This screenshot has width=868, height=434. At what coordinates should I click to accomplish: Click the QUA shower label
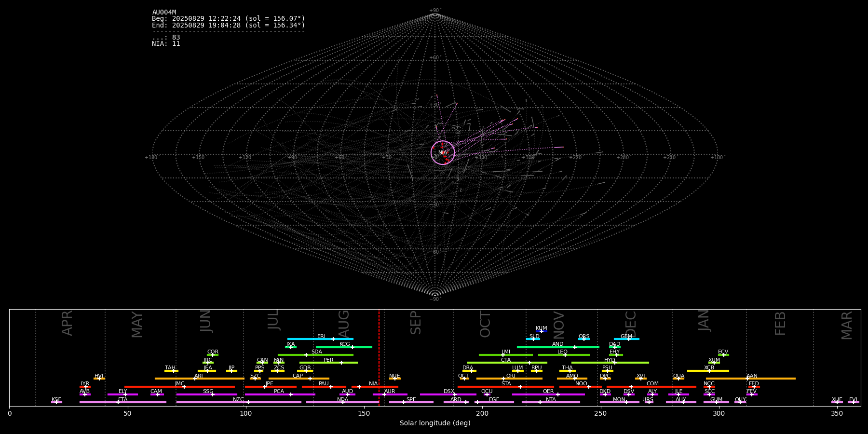(678, 376)
